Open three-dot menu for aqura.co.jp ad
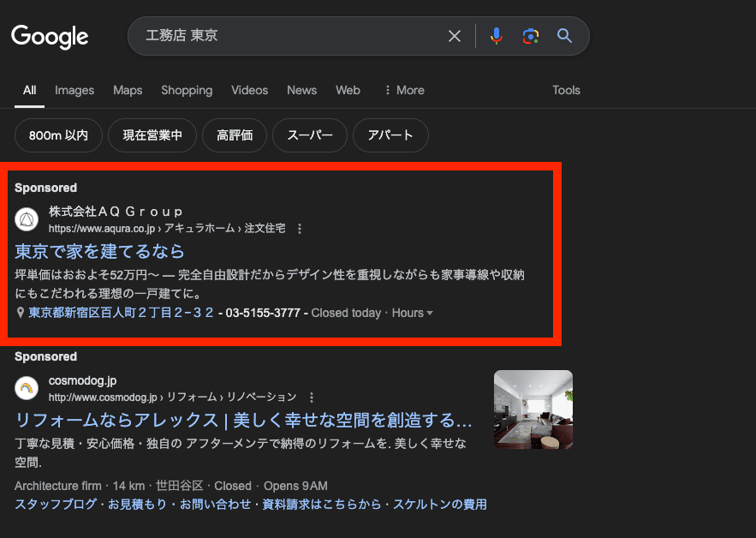The width and height of the screenshot is (756, 538). [300, 229]
